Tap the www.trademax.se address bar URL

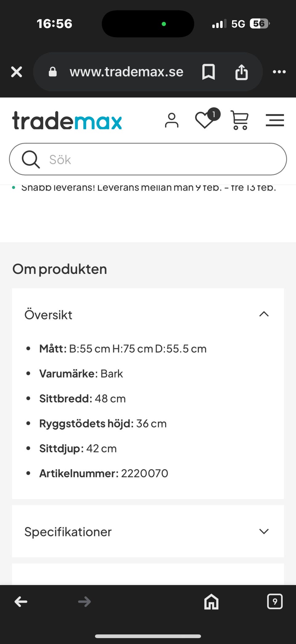[126, 72]
